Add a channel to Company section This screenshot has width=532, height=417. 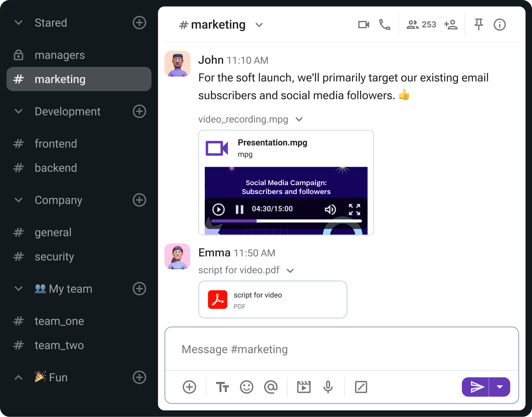139,200
